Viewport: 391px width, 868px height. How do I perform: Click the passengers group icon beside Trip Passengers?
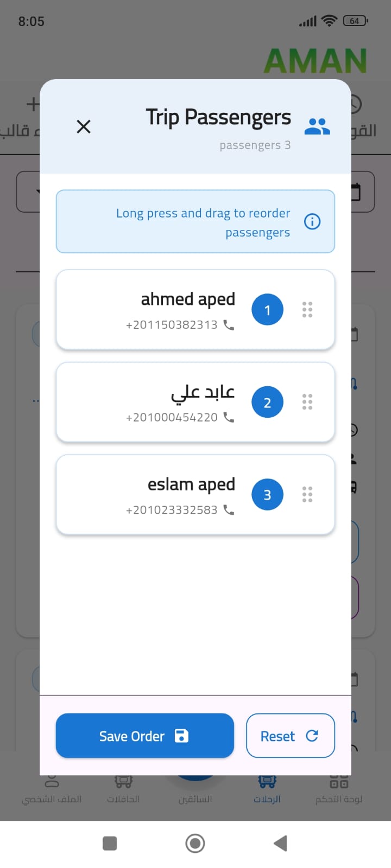[x=317, y=125]
